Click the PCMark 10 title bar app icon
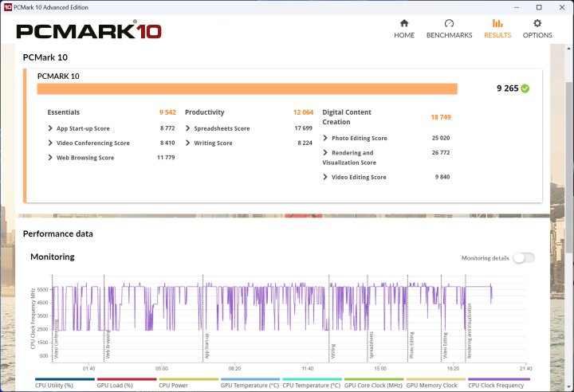Image resolution: width=574 pixels, height=392 pixels. pyautogui.click(x=8, y=7)
